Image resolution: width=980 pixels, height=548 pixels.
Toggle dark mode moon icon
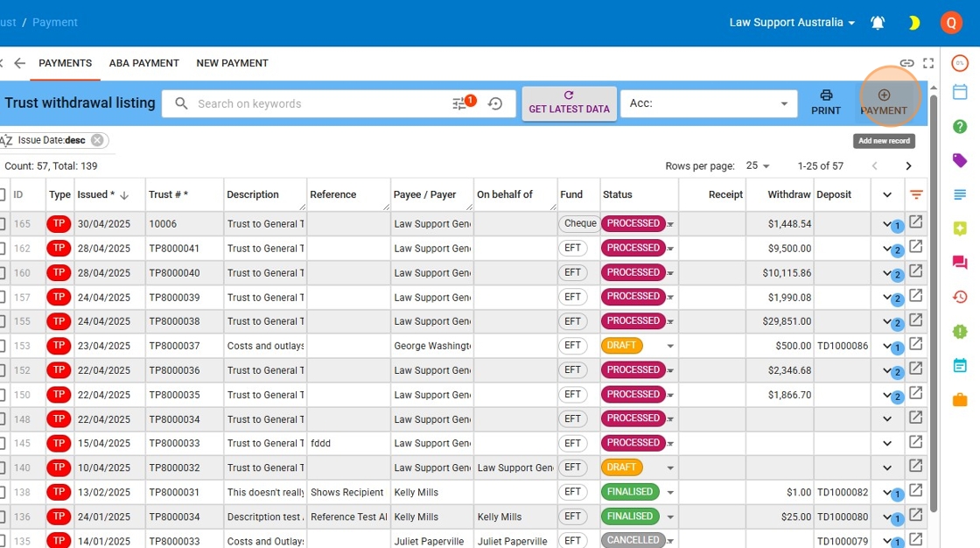(914, 23)
